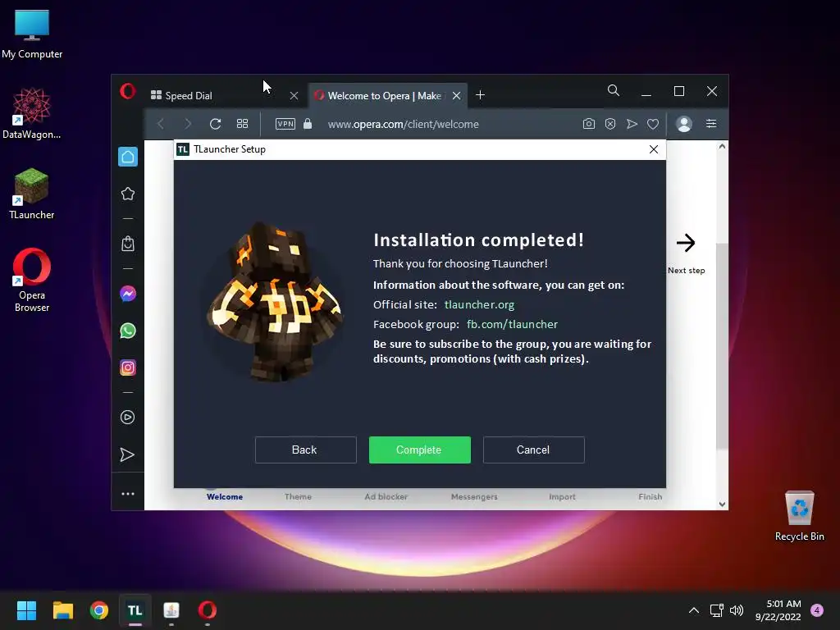Open the ad blocker shield icon
Image resolution: width=840 pixels, height=630 pixels.
(x=610, y=124)
